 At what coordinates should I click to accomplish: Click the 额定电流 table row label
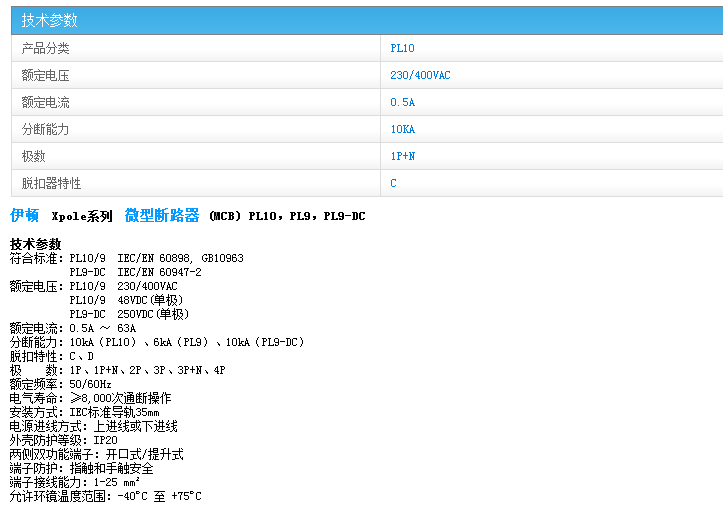[46, 102]
